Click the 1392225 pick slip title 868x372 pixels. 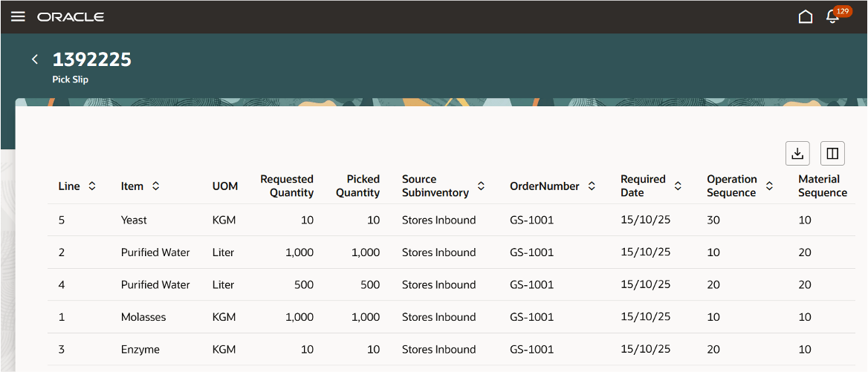pyautogui.click(x=92, y=59)
